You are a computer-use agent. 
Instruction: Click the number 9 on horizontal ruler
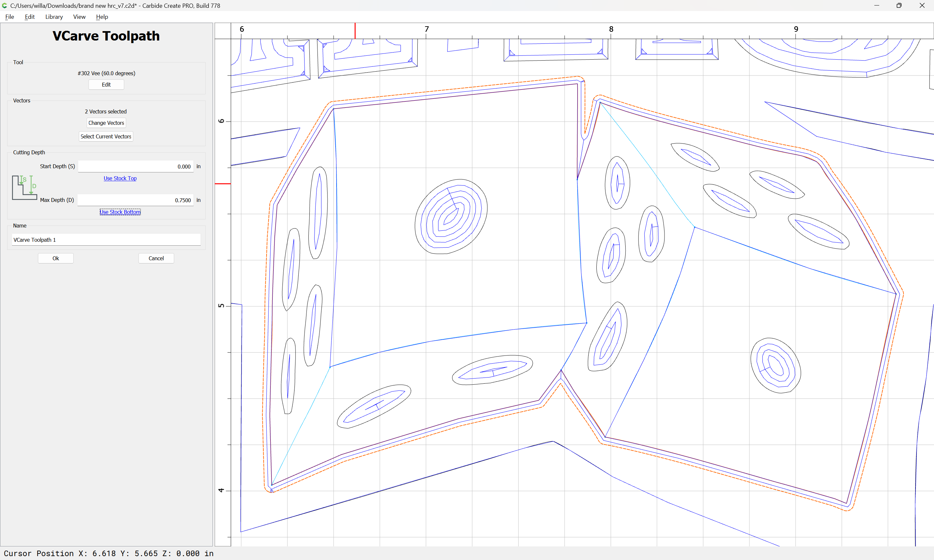tap(796, 29)
